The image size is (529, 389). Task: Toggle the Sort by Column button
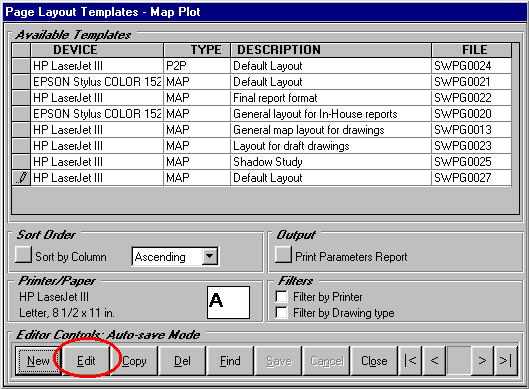point(23,254)
